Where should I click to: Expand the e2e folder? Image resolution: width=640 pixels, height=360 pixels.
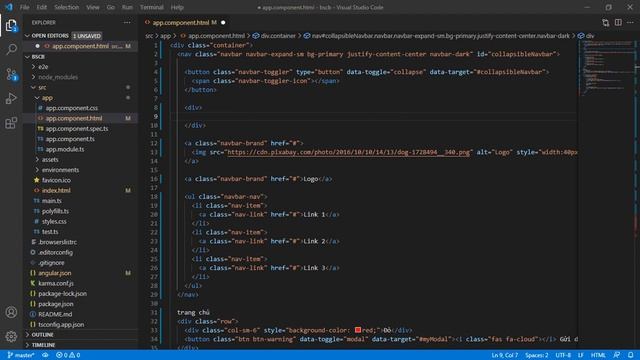click(43, 67)
